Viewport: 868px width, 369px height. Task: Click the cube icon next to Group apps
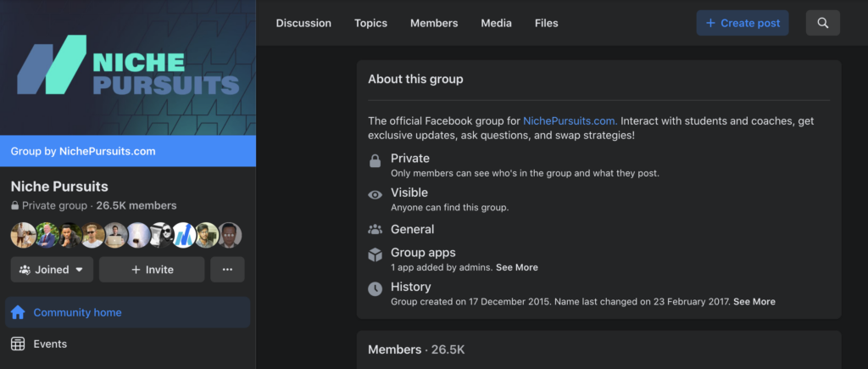coord(375,254)
